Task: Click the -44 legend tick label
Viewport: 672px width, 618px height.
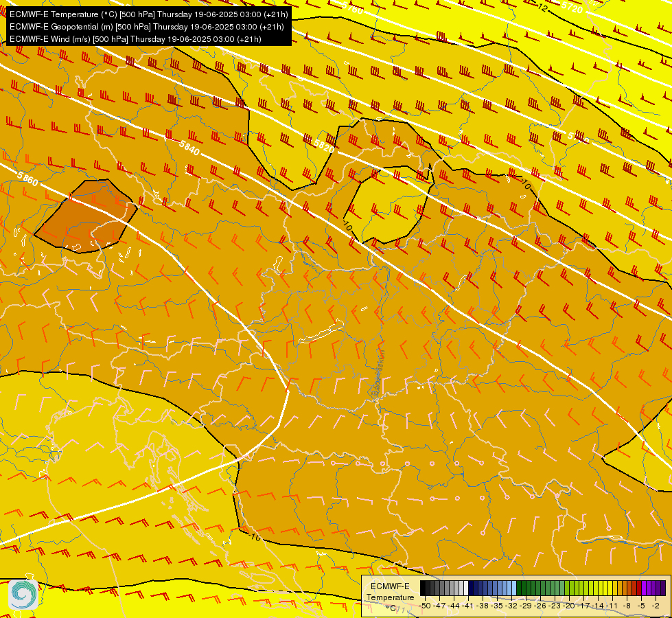Action: point(454,606)
